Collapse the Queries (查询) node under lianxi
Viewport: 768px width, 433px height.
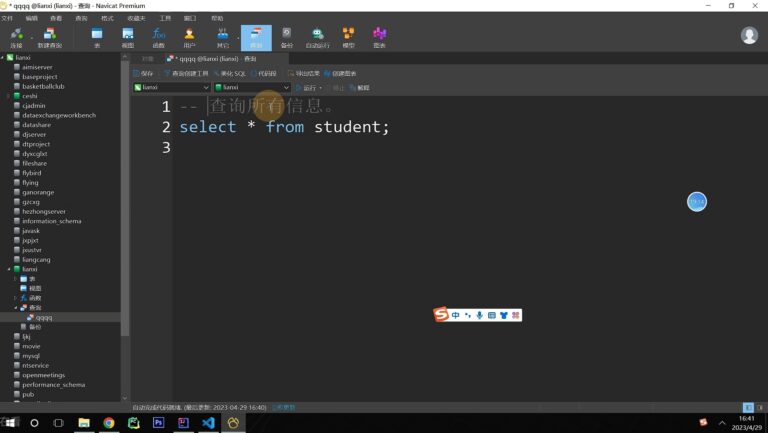point(16,308)
